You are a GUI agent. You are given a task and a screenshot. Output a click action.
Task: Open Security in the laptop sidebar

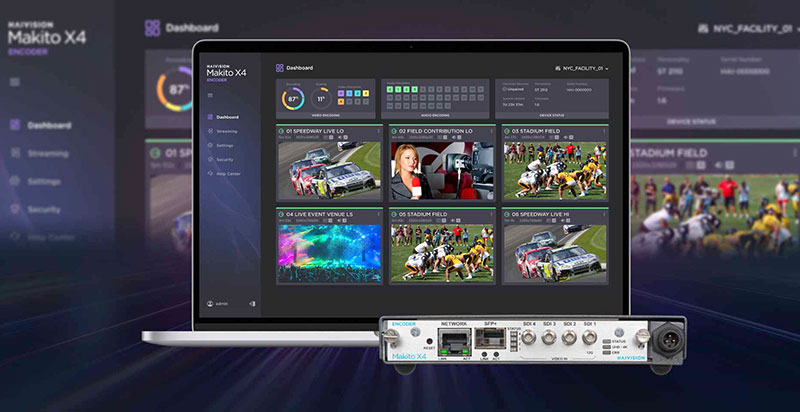pyautogui.click(x=221, y=160)
